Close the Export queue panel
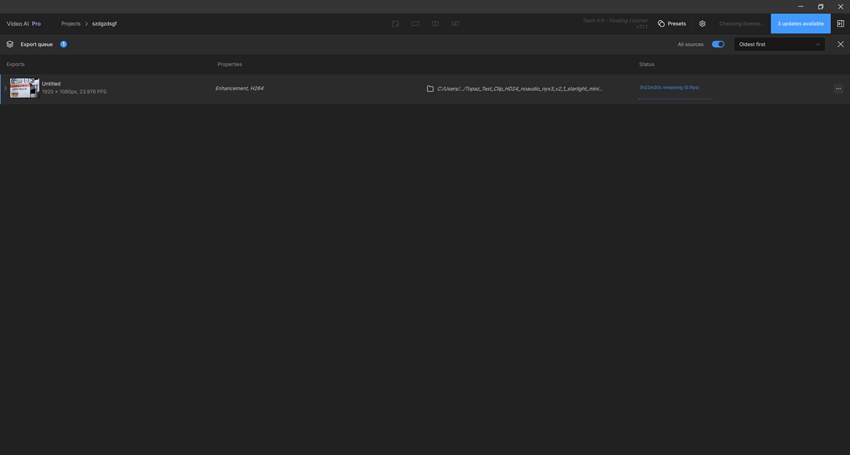850x455 pixels. coord(840,44)
